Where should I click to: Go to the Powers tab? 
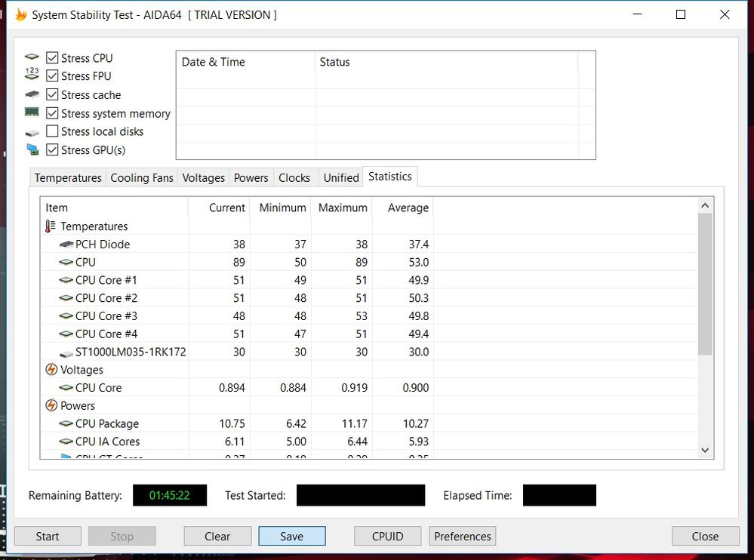tap(251, 178)
